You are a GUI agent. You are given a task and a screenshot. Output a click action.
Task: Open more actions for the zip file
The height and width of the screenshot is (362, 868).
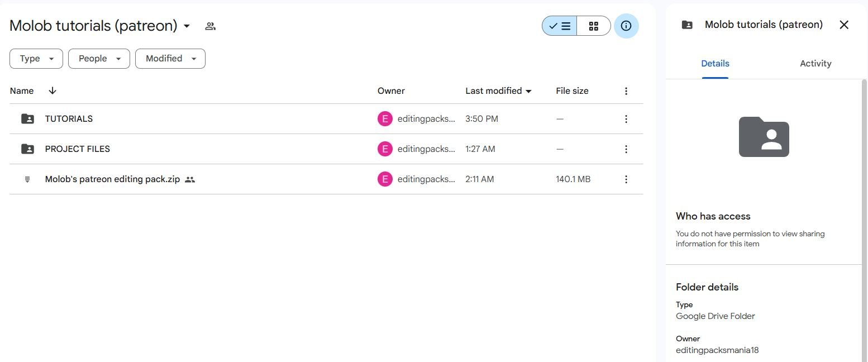point(626,179)
